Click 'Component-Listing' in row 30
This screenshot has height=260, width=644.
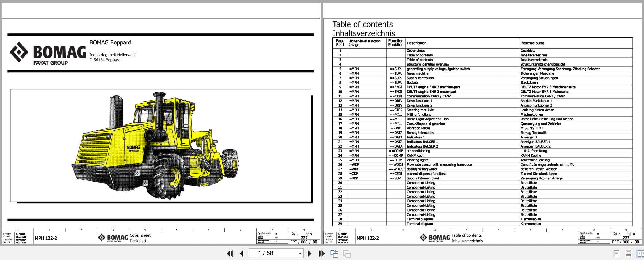click(421, 183)
